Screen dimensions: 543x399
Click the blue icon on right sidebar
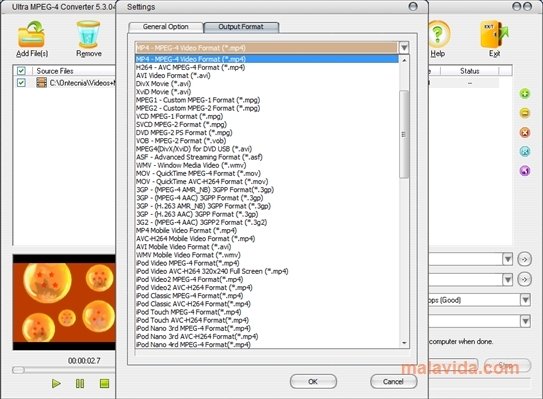pos(525,151)
